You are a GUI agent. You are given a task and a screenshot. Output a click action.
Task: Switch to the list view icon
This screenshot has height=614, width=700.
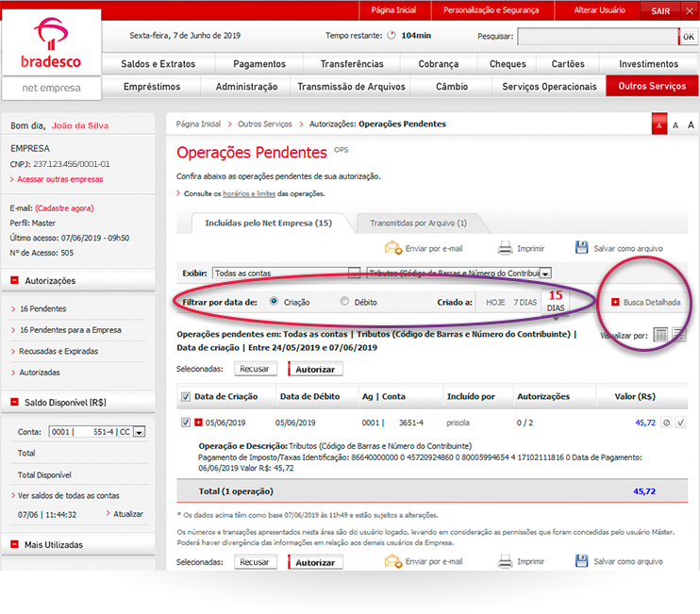[x=678, y=334]
